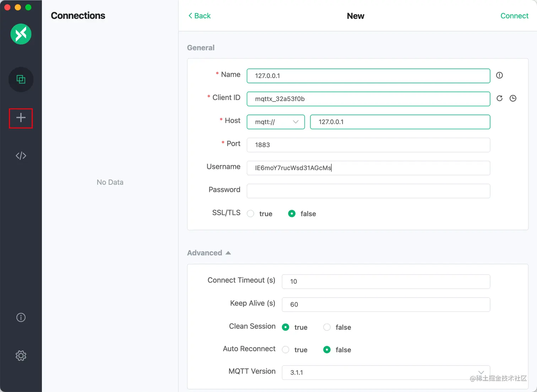537x392 pixels.
Task: Click the Connect button
Action: (x=514, y=16)
